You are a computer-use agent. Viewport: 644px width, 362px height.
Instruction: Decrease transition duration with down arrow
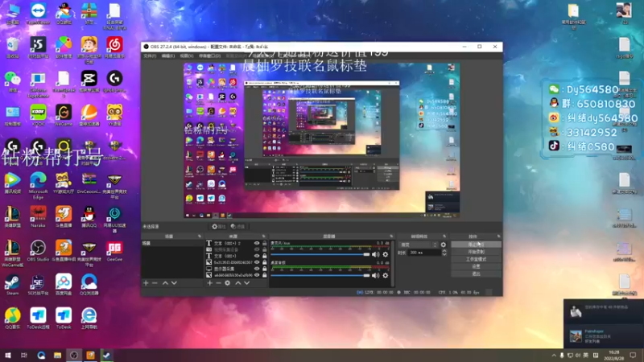coord(444,254)
